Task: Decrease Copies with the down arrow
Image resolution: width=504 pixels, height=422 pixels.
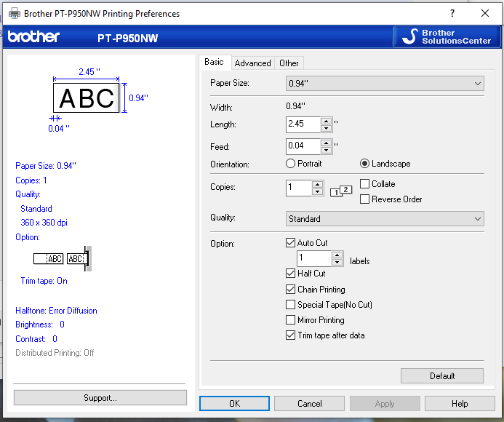Action: pos(317,191)
